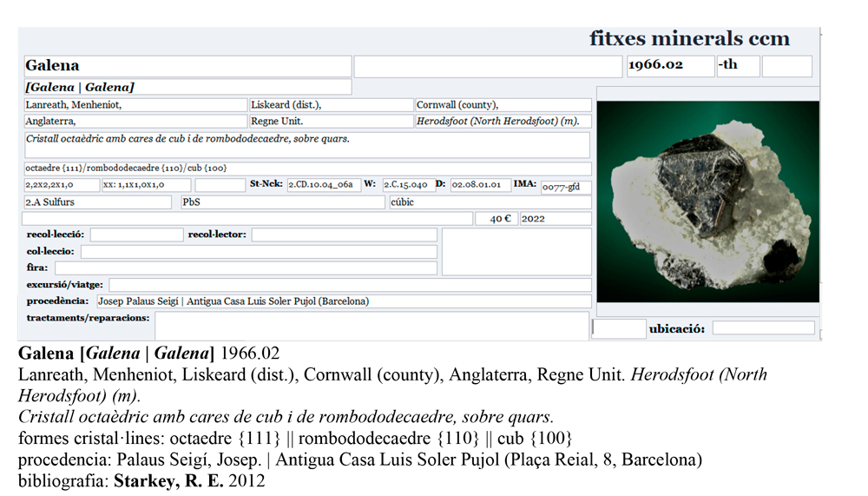Open the galena specimen photograph
The height and width of the screenshot is (496, 868).
point(708,202)
